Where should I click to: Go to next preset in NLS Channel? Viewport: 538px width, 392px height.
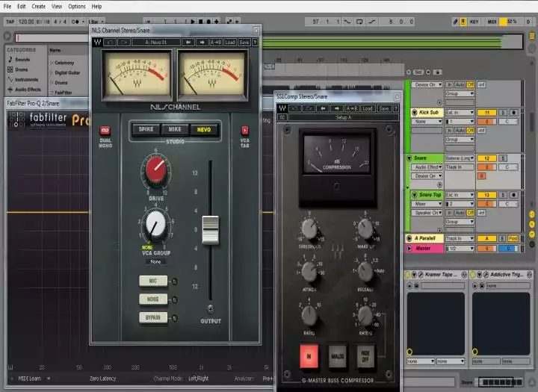(x=202, y=42)
